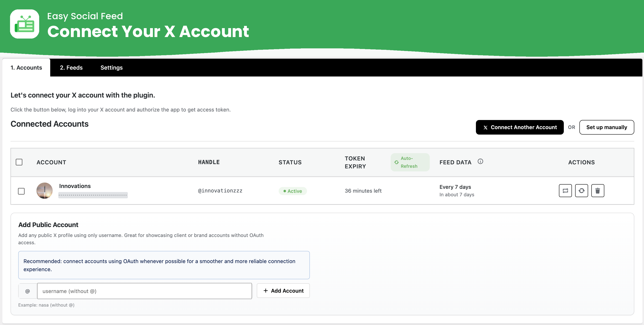Delete the Innovations account via trash icon
Viewport: 644px width, 325px height.
598,191
